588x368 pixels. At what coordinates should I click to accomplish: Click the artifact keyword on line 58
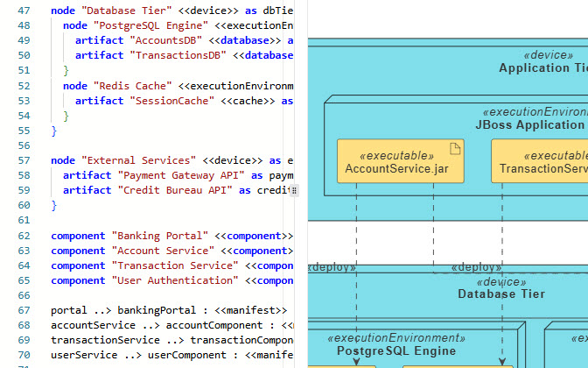pyautogui.click(x=87, y=175)
